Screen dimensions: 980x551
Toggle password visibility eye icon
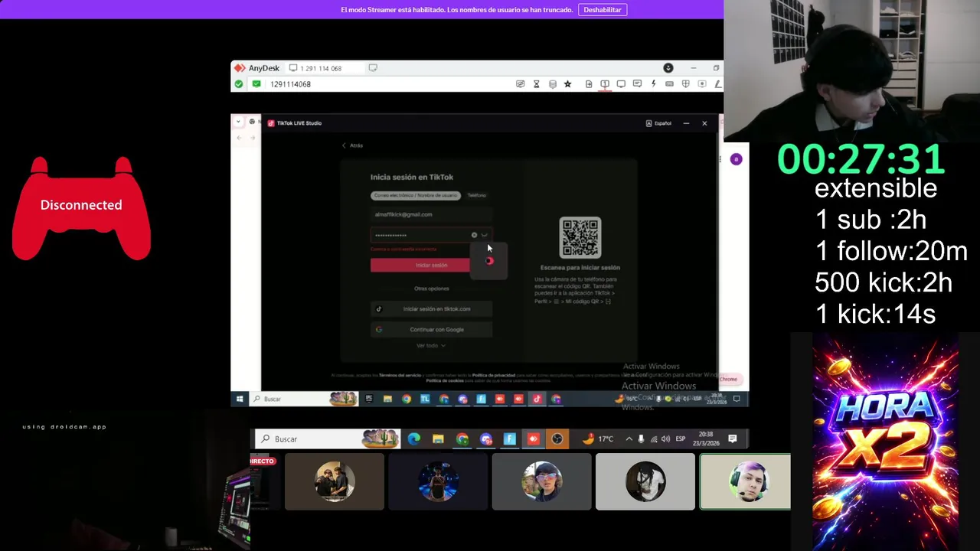click(485, 235)
